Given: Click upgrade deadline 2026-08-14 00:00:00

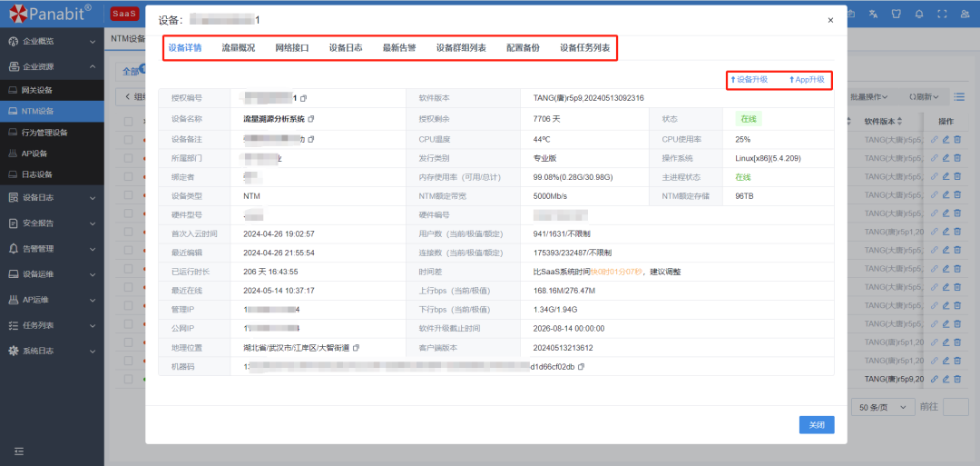Looking at the screenshot, I should (x=569, y=329).
